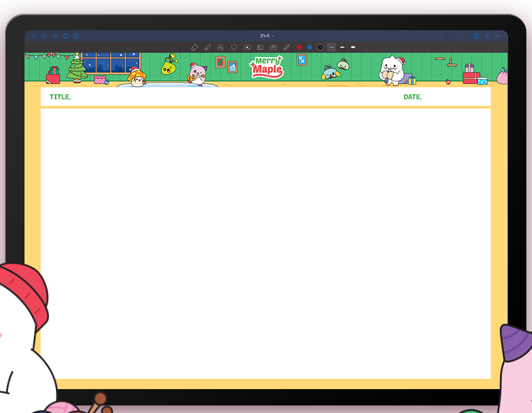Select the Image insert tool
532x413 pixels.
(x=260, y=47)
